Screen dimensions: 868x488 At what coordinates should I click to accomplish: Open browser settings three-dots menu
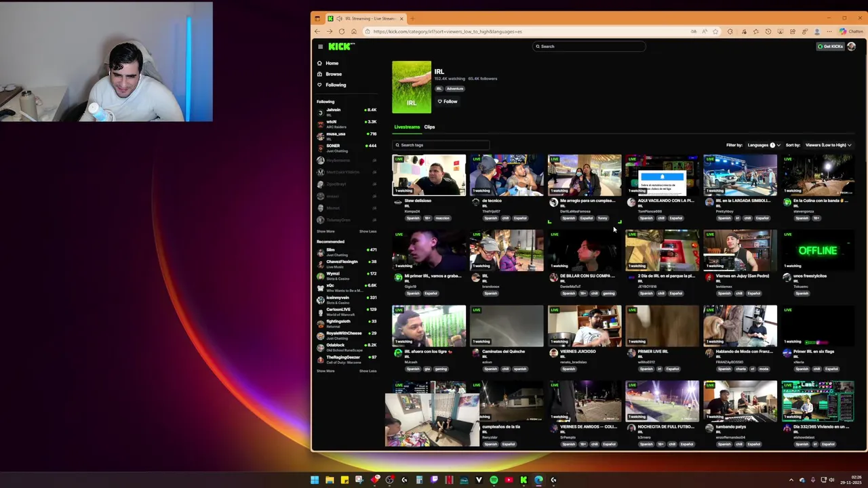pos(829,32)
